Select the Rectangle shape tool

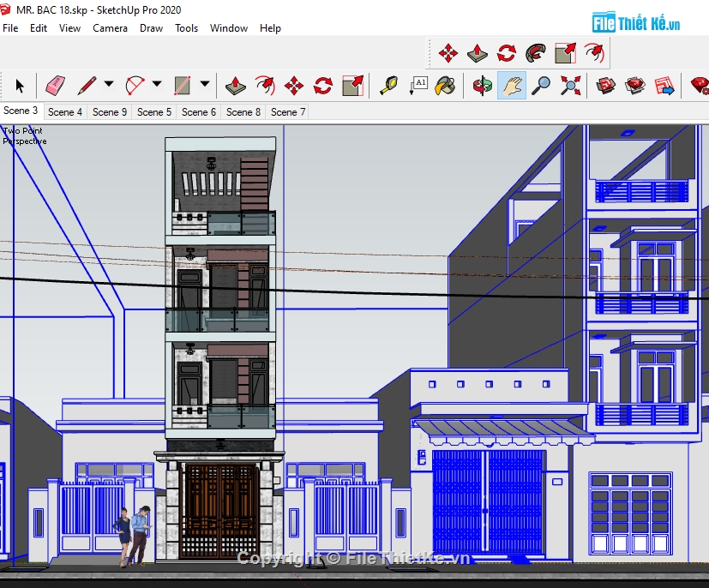(x=183, y=86)
